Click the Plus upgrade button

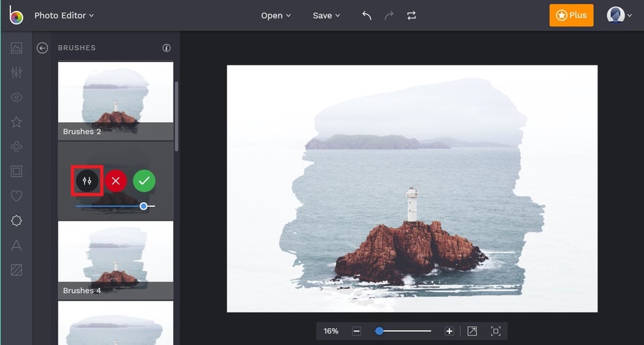[x=571, y=15]
